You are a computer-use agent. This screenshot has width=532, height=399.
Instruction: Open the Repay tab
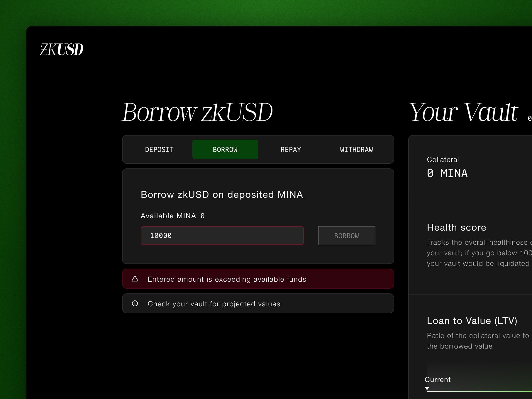(x=291, y=149)
